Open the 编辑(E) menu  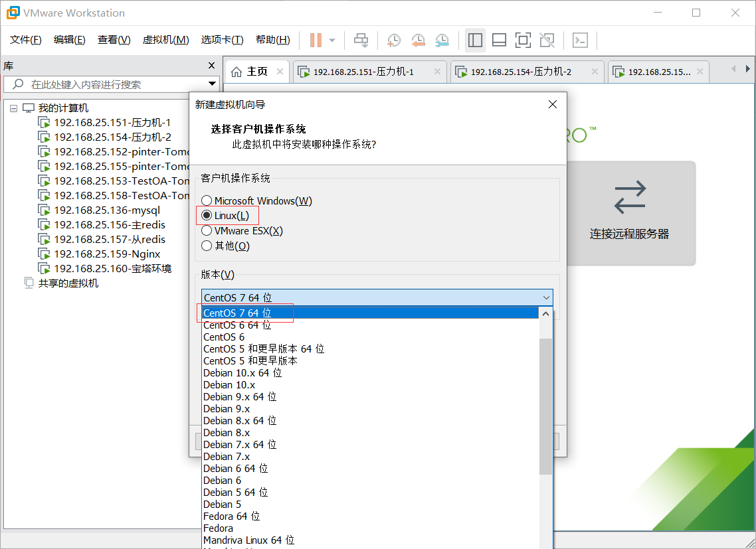pos(70,40)
